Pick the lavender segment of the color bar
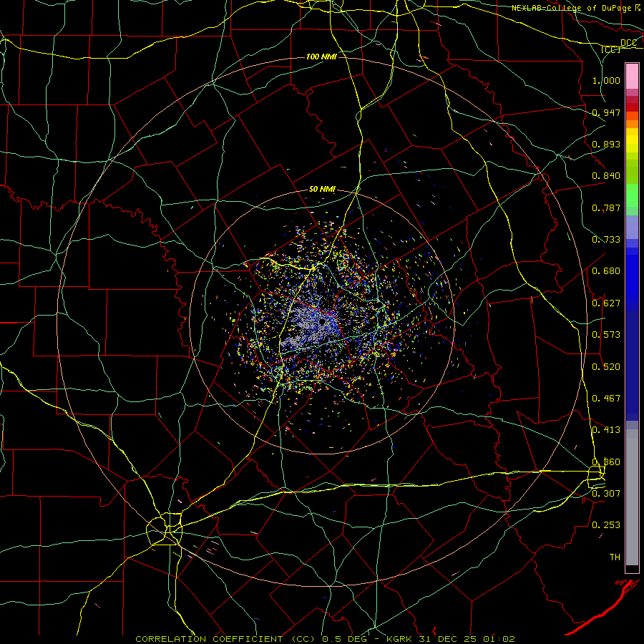The height and width of the screenshot is (644, 644). [632, 227]
